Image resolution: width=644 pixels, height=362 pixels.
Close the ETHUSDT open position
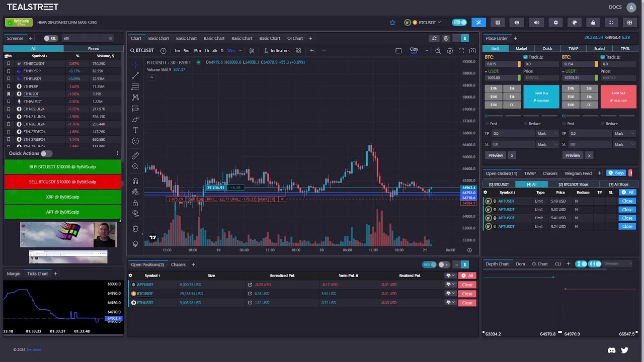(x=467, y=303)
